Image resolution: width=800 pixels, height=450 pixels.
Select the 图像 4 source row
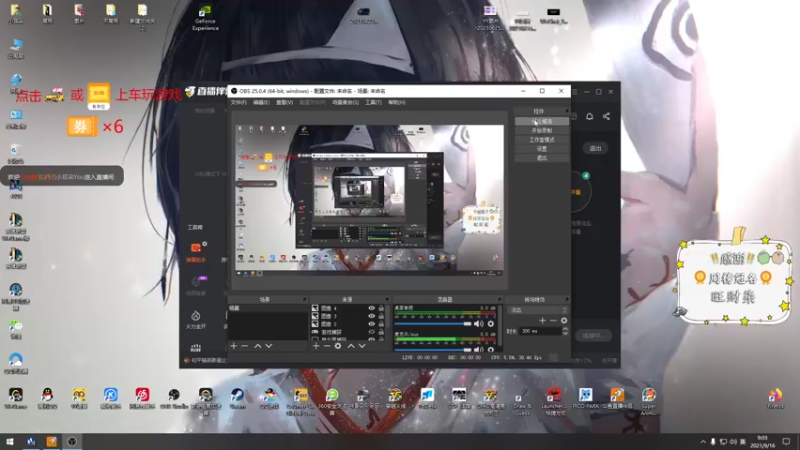click(348, 308)
